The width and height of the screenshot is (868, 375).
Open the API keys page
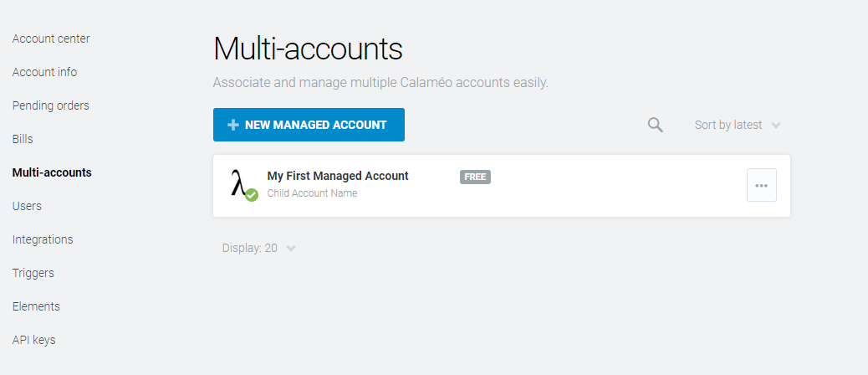pos(33,340)
